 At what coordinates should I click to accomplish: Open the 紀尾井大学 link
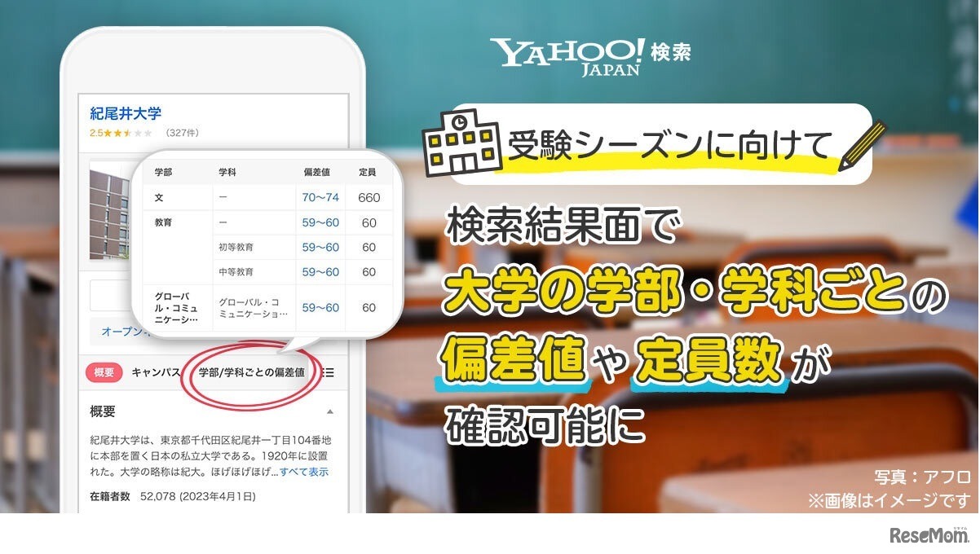126,112
